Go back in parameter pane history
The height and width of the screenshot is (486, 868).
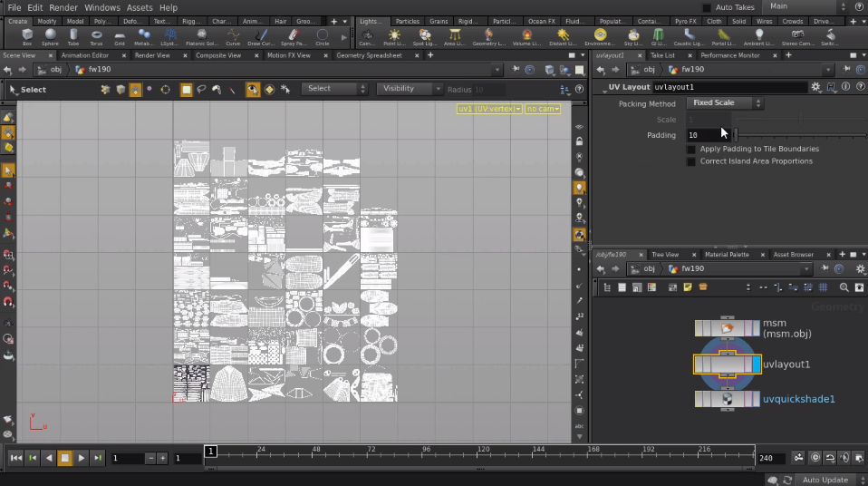[x=602, y=70]
